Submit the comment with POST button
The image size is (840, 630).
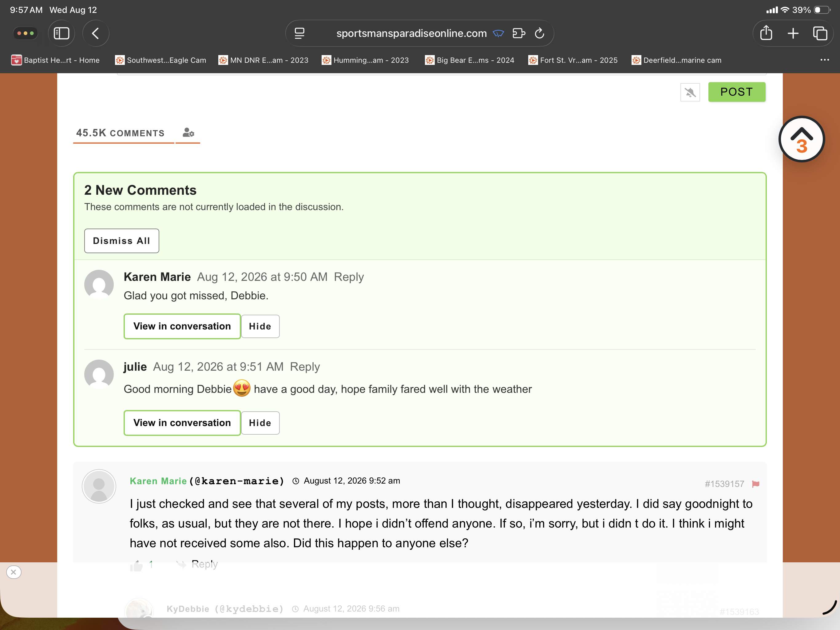coord(737,92)
